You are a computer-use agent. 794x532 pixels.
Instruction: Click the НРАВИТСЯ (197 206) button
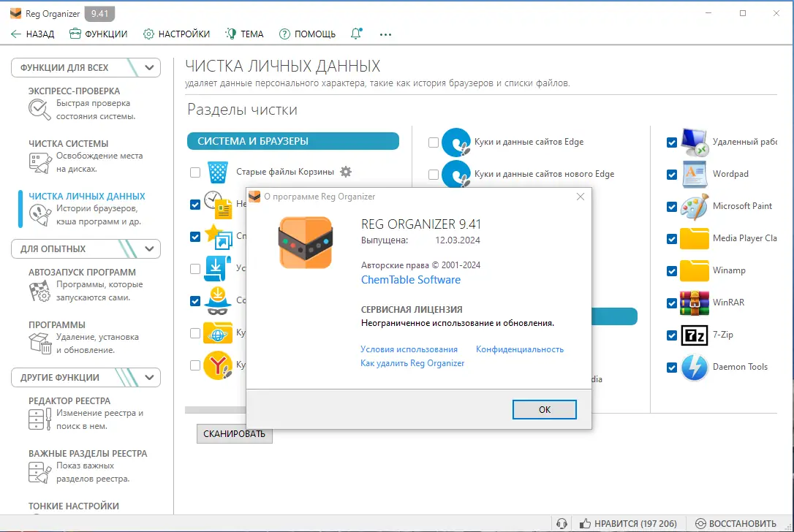(628, 523)
